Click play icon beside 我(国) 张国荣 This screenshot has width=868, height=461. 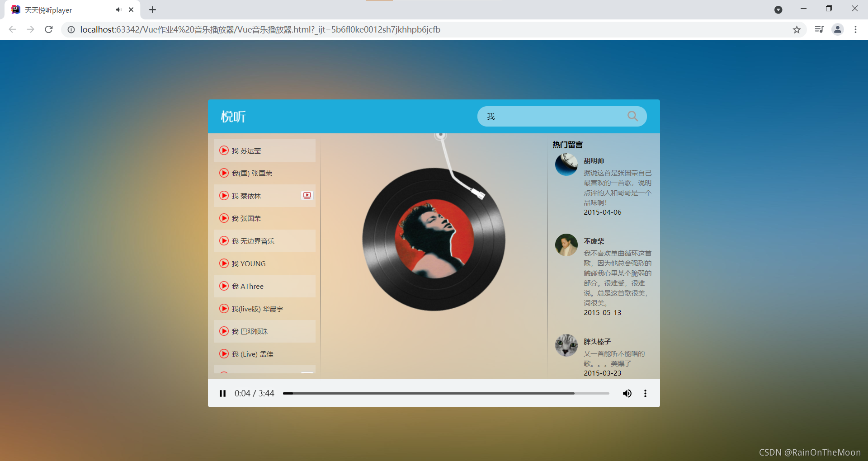click(224, 173)
